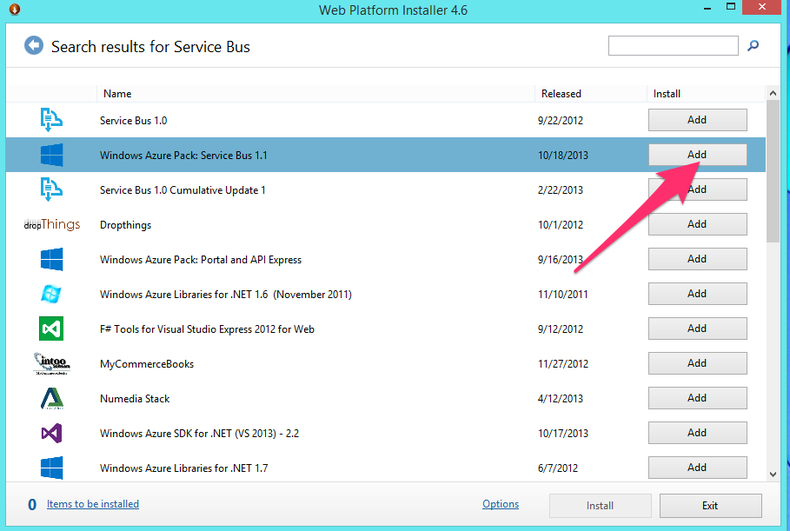Click the search magnifier icon
This screenshot has height=531, width=790.
point(753,46)
